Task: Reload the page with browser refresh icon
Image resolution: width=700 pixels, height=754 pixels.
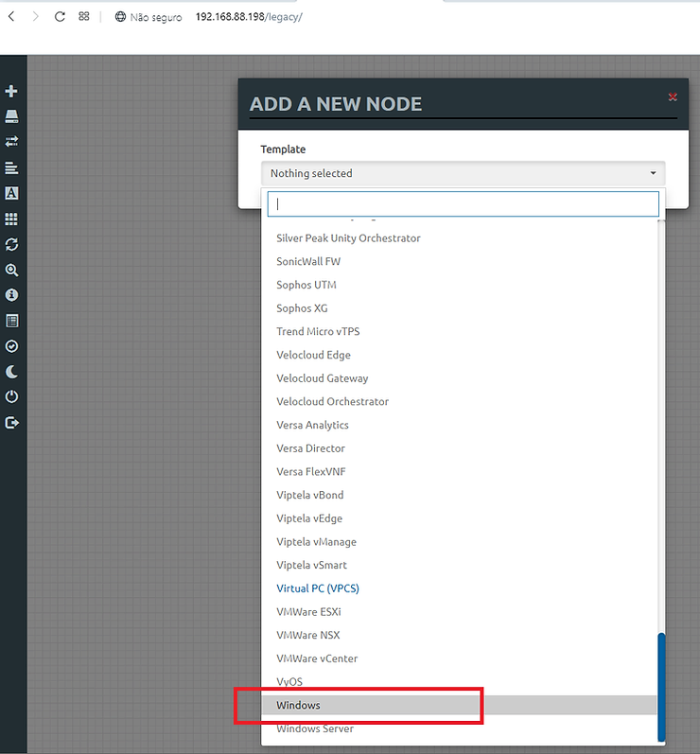Action: tap(60, 17)
